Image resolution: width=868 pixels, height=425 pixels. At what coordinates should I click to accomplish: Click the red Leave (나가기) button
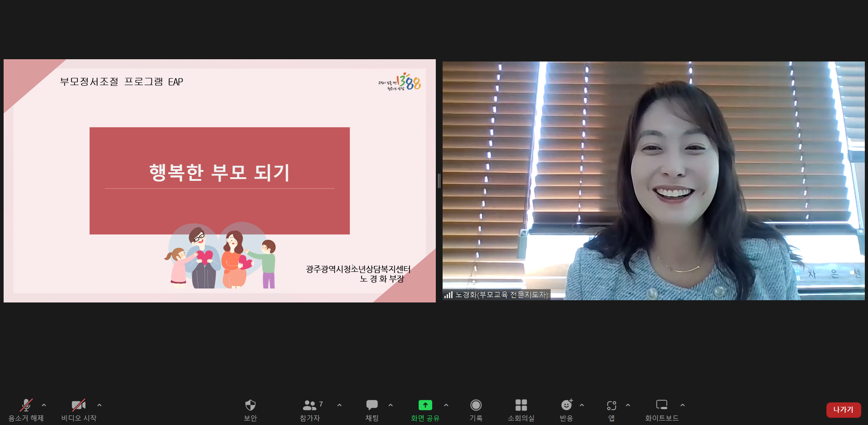coord(843,410)
